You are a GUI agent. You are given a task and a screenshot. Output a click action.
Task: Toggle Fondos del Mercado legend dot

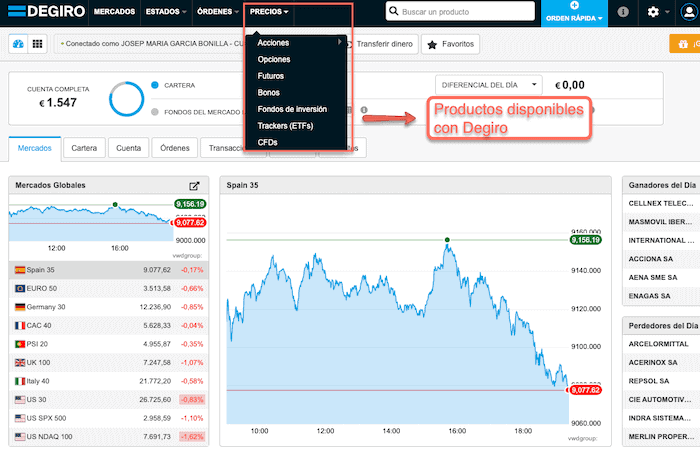coord(155,112)
